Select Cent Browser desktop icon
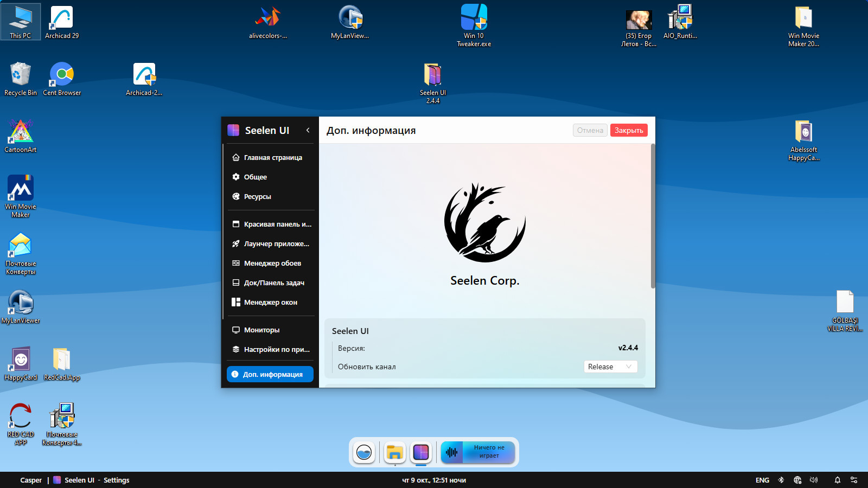Image resolution: width=868 pixels, height=488 pixels. pyautogui.click(x=62, y=79)
